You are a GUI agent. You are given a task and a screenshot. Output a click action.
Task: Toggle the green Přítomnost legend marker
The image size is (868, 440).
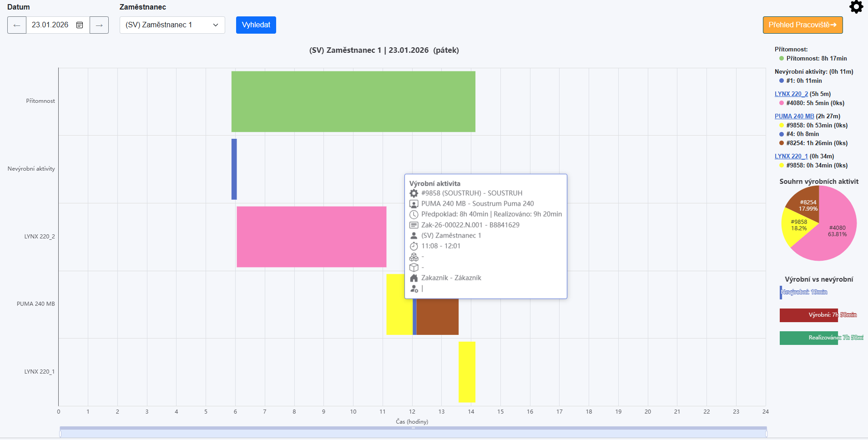(782, 58)
